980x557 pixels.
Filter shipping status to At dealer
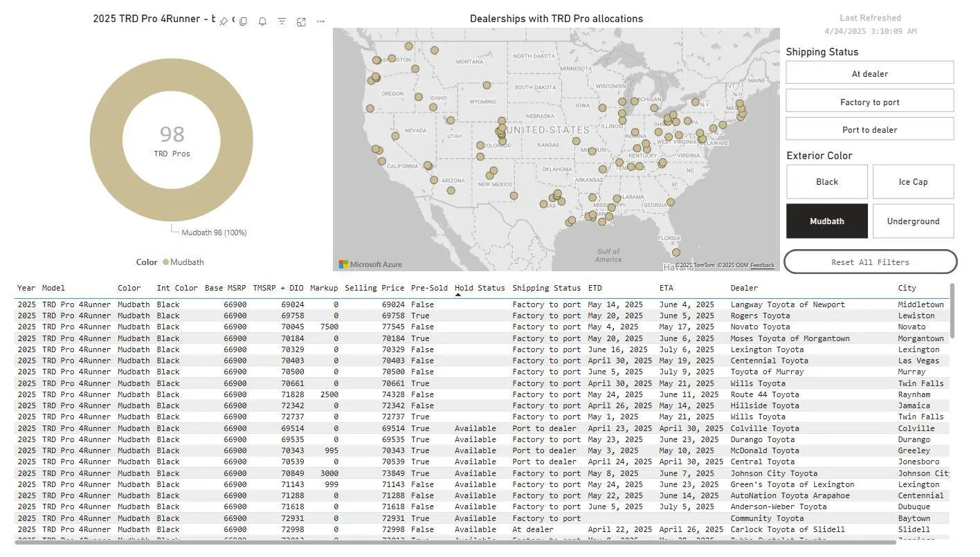pyautogui.click(x=869, y=73)
